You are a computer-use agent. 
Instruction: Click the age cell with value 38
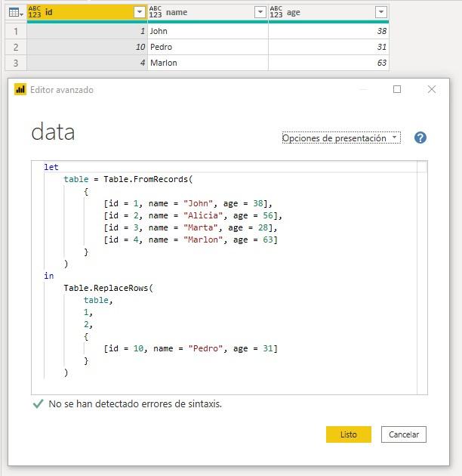pos(328,31)
